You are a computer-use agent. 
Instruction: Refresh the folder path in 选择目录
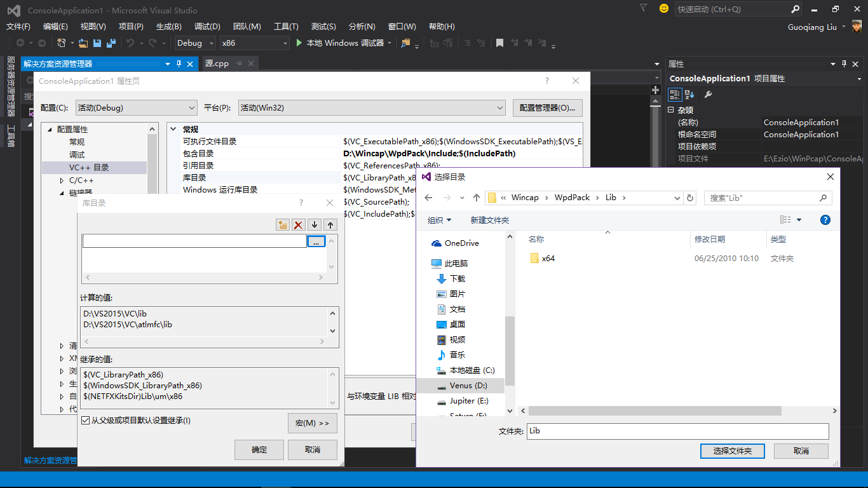pos(690,198)
